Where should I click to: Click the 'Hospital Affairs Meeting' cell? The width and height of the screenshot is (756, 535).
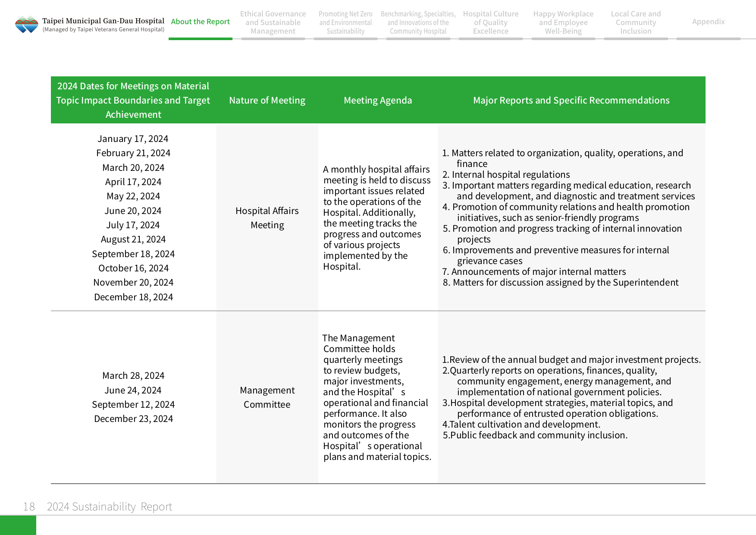(267, 218)
